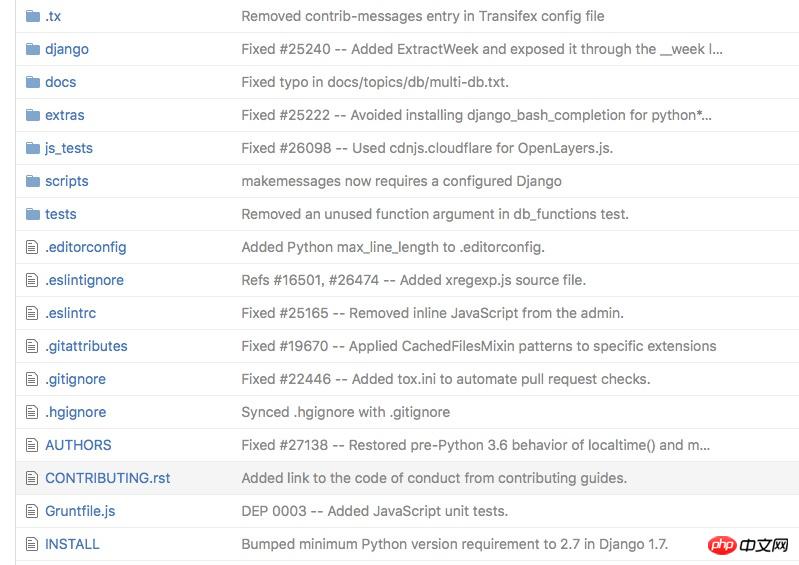The height and width of the screenshot is (565, 799).
Task: Open commit message about ExtractWeek
Action: 481,49
